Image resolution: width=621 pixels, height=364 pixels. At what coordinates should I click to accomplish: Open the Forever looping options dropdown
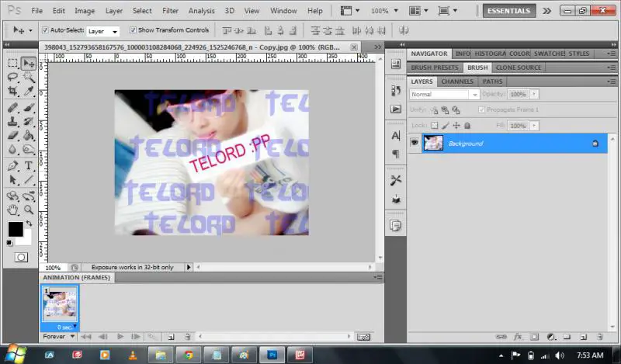click(59, 336)
